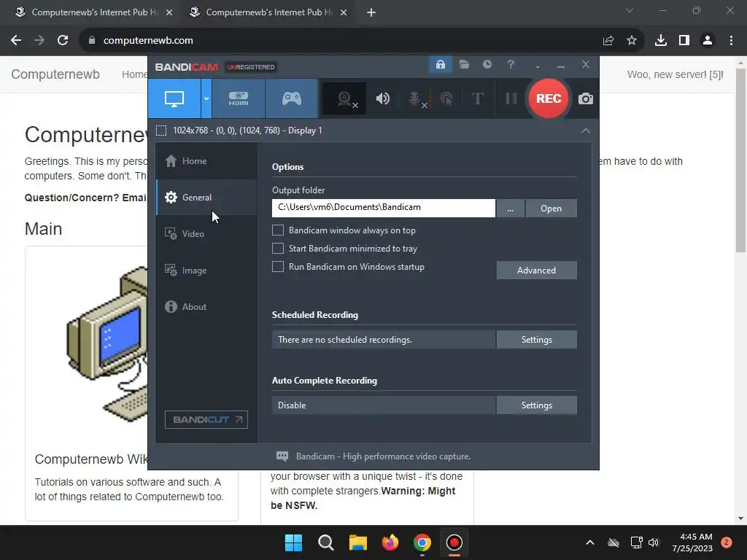Viewport: 747px width, 560px height.
Task: Enable Bandicam window always on top
Action: 278,230
